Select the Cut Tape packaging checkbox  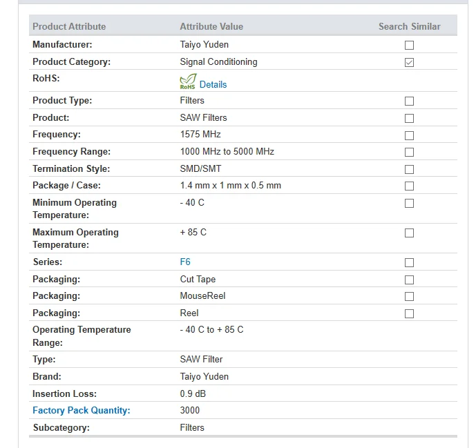click(x=409, y=280)
